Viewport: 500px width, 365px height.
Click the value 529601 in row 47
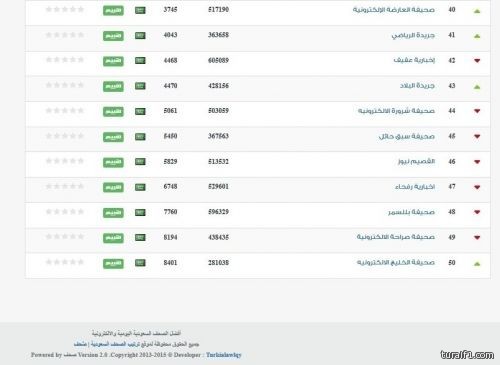tap(218, 187)
